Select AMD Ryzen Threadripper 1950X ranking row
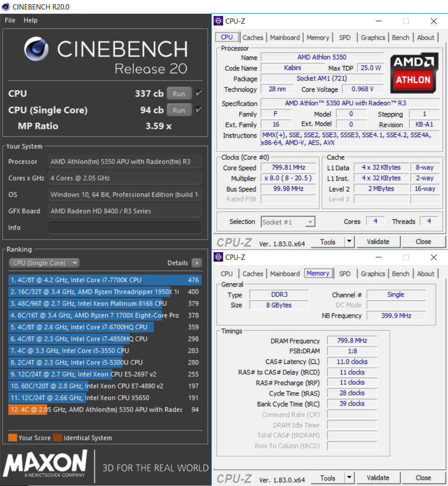Screen dimensions: 448x486 (x=105, y=292)
